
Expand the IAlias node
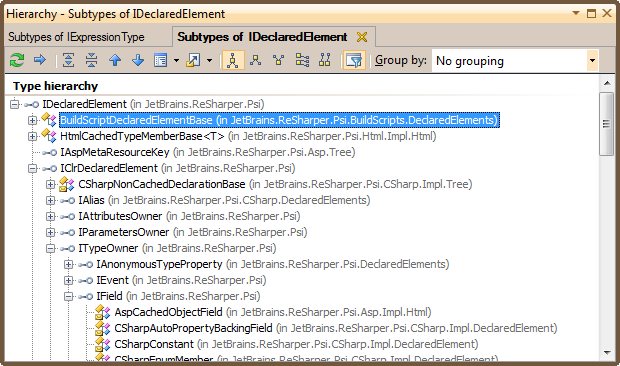point(50,200)
